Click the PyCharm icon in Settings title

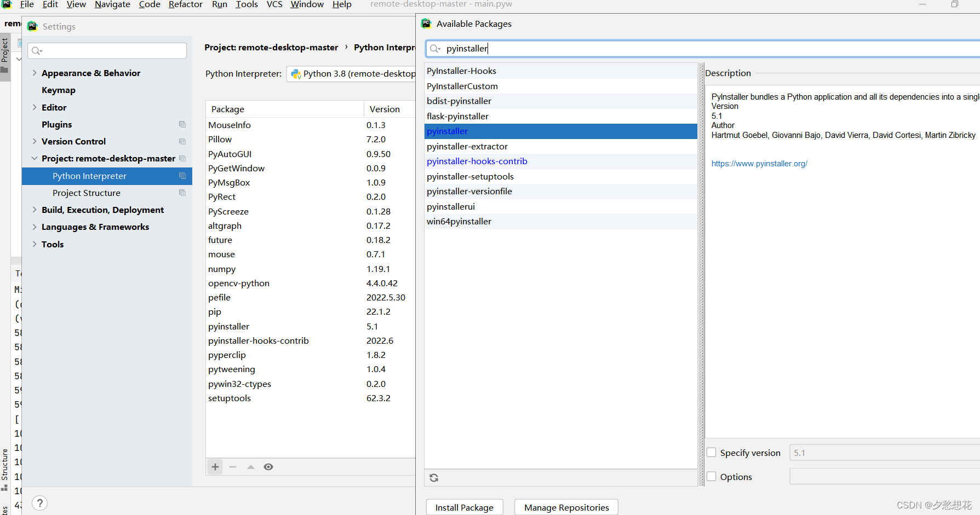click(x=32, y=26)
